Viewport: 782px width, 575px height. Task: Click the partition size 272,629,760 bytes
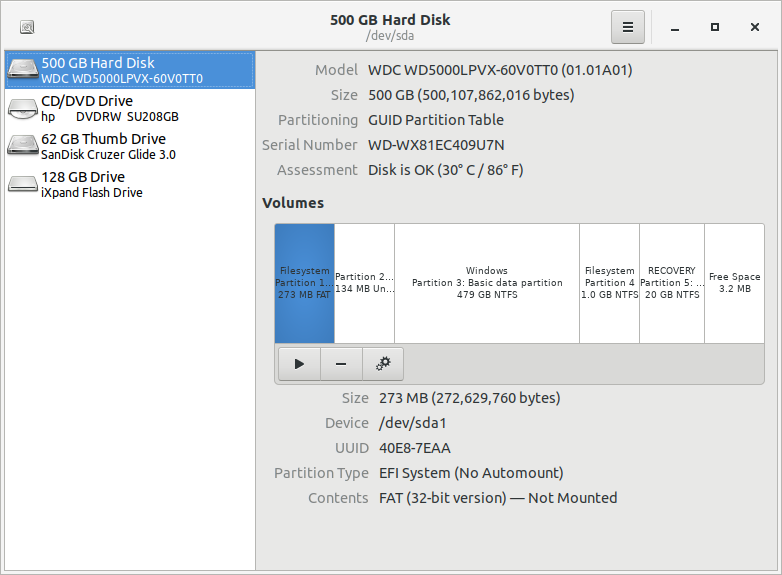(x=470, y=398)
